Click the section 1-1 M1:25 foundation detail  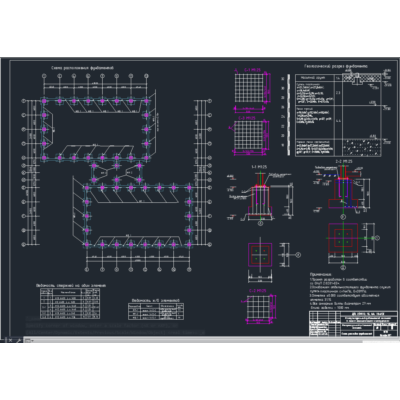click(261, 196)
